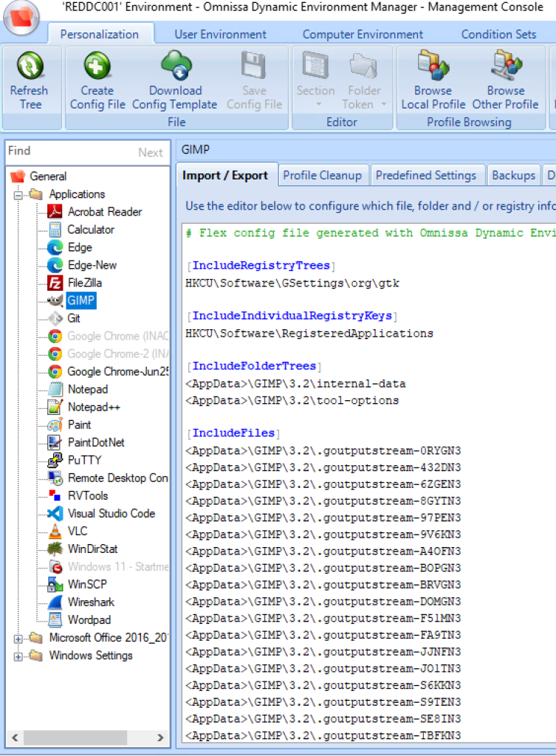This screenshot has width=556, height=756.
Task: Select the PuTTY icon in tree
Action: coord(55,460)
